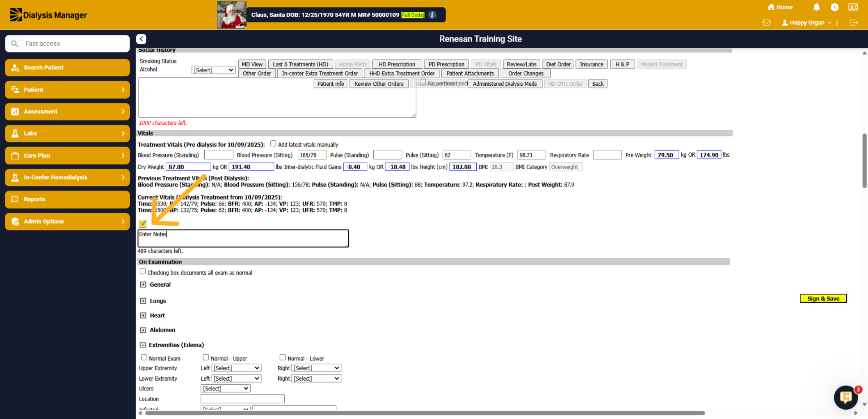This screenshot has width=868, height=419.
Task: Expand the Abdomen exam section
Action: click(143, 330)
